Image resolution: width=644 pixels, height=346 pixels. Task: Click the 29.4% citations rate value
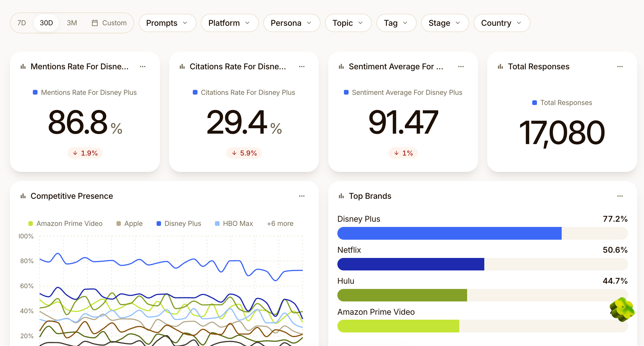[x=244, y=122]
